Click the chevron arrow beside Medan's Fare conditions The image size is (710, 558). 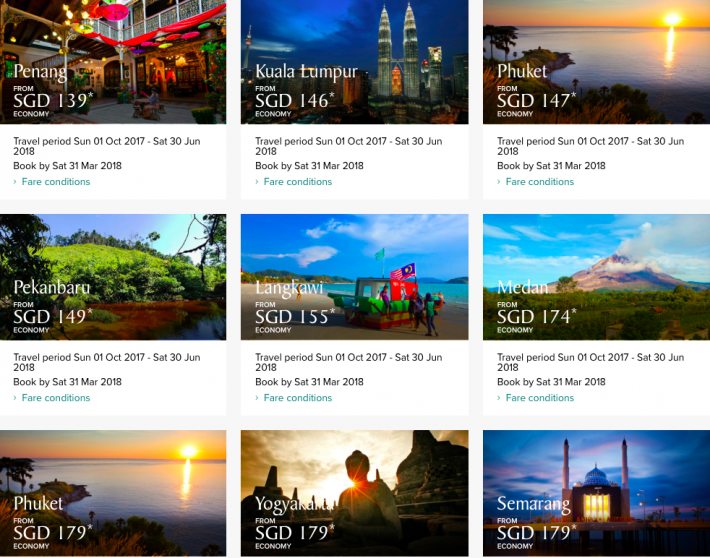tap(500, 398)
